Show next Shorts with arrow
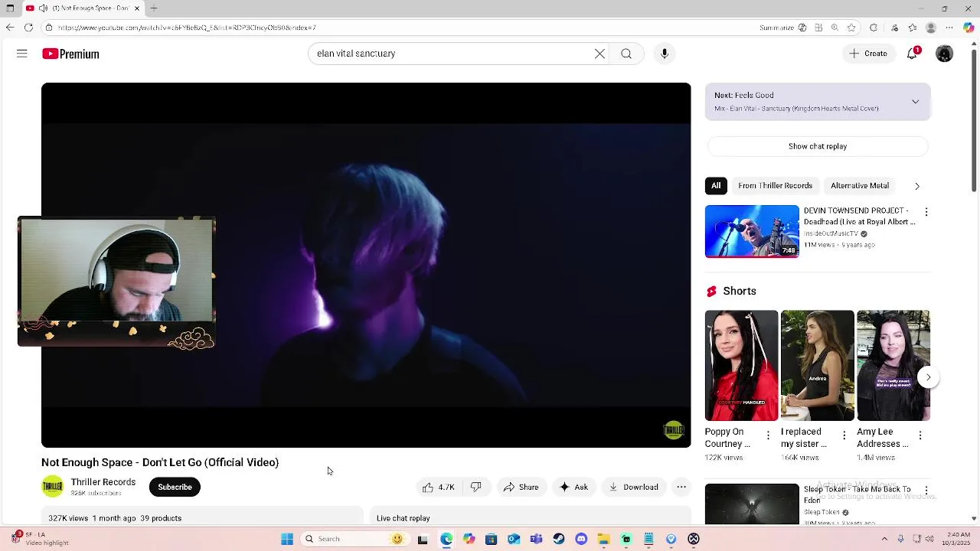 click(x=928, y=377)
